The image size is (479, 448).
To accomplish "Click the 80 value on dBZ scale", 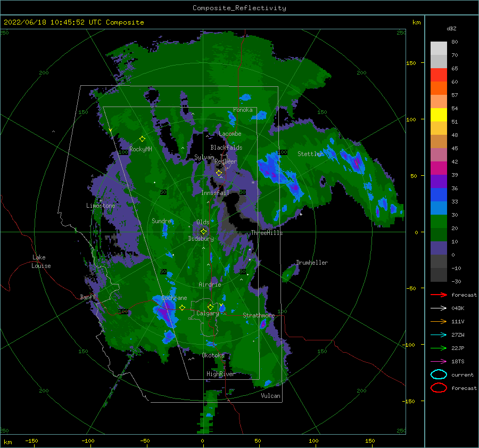I will click(x=455, y=42).
